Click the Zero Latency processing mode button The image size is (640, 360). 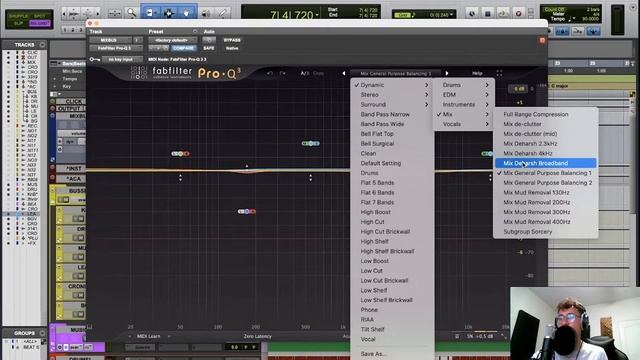(x=258, y=336)
